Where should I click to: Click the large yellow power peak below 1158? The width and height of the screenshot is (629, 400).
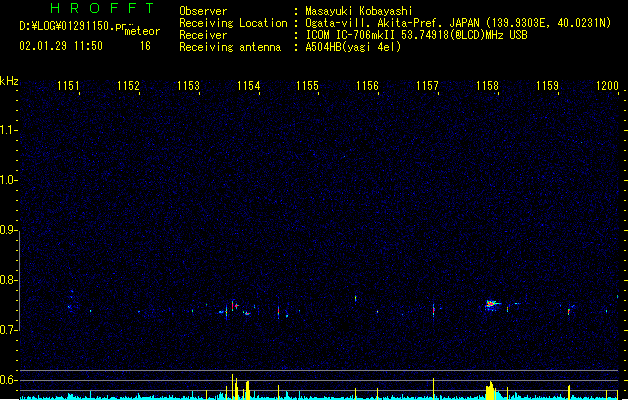(490, 391)
